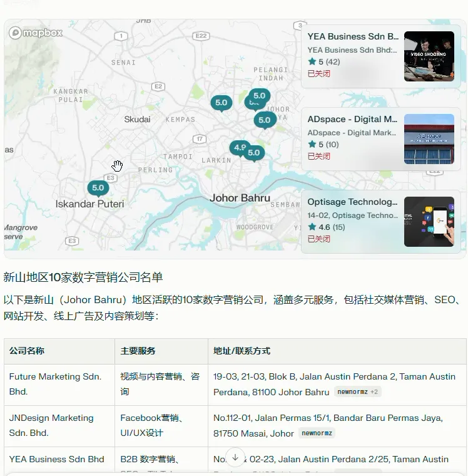Click the route 17 highway shield on map
Image resolution: width=468 pixels, height=476 pixels.
[x=199, y=139]
